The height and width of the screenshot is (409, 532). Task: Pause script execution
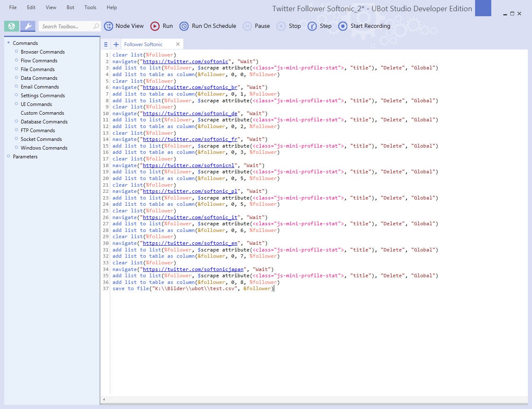pyautogui.click(x=256, y=26)
